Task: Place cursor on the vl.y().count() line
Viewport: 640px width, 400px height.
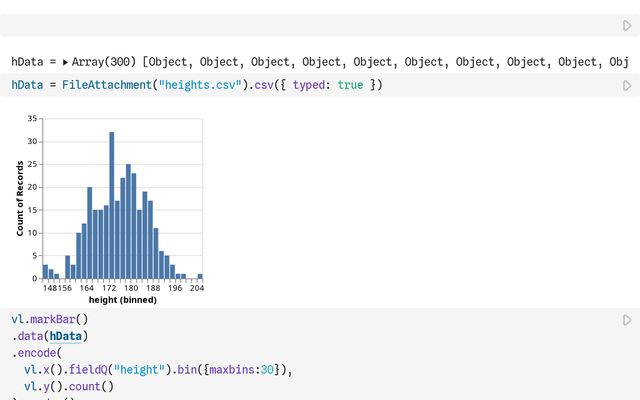Action: (68, 386)
